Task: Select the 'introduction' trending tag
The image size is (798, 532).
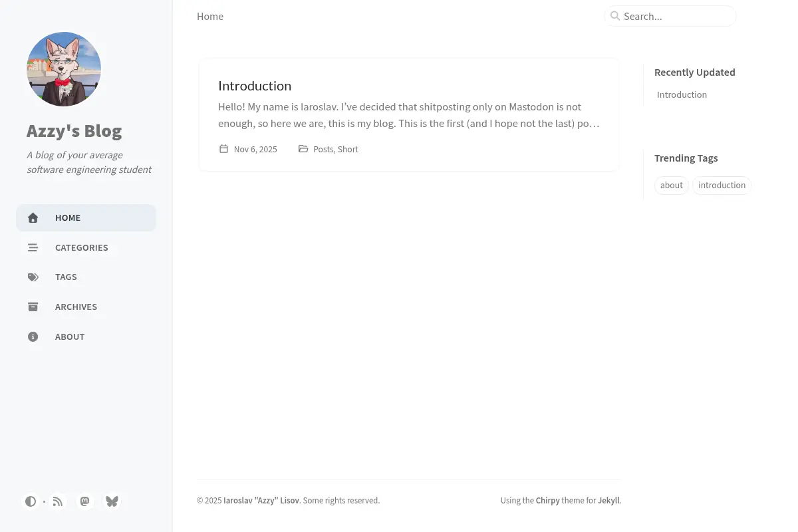Action: (722, 185)
